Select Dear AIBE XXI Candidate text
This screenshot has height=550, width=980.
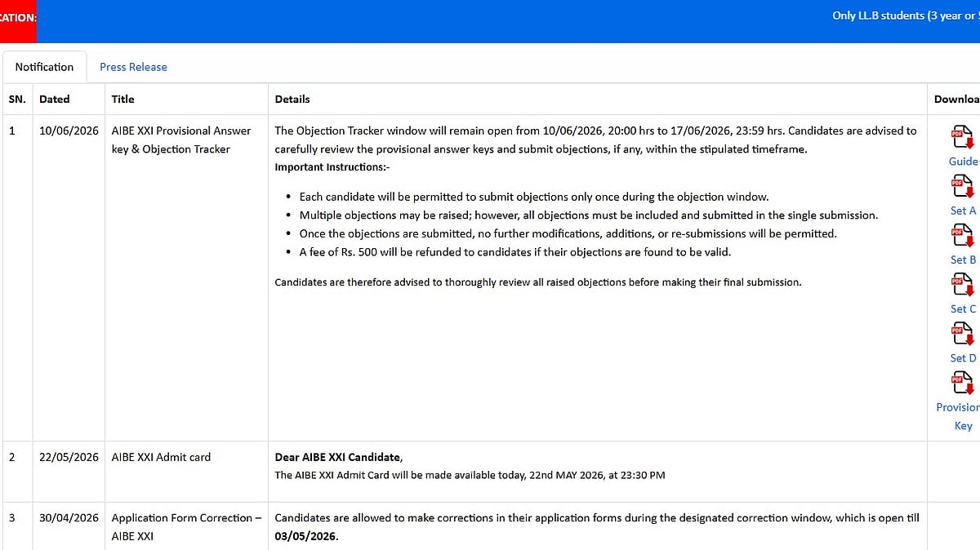[x=339, y=457]
